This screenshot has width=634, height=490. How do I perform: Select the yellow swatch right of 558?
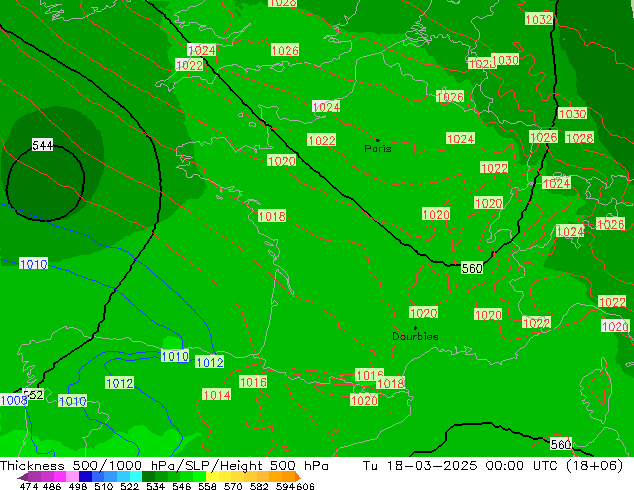point(212,477)
